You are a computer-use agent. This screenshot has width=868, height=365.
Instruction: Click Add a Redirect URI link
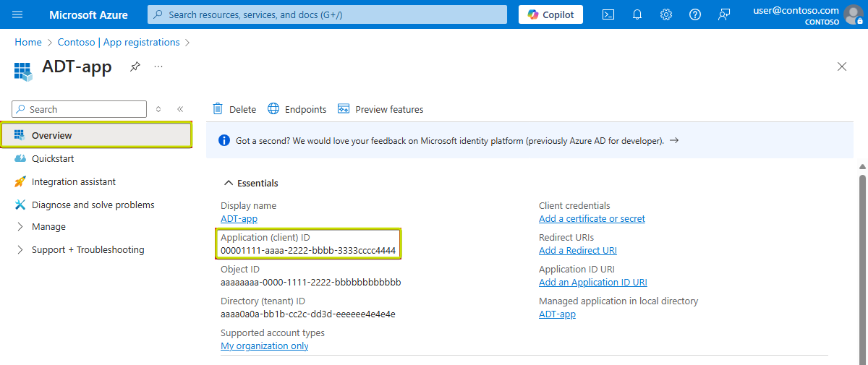point(577,250)
